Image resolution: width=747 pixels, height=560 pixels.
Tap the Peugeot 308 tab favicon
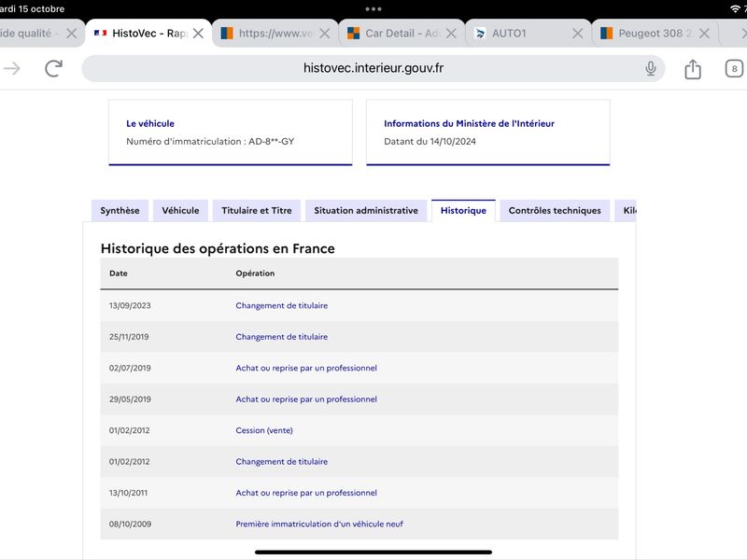coord(606,34)
